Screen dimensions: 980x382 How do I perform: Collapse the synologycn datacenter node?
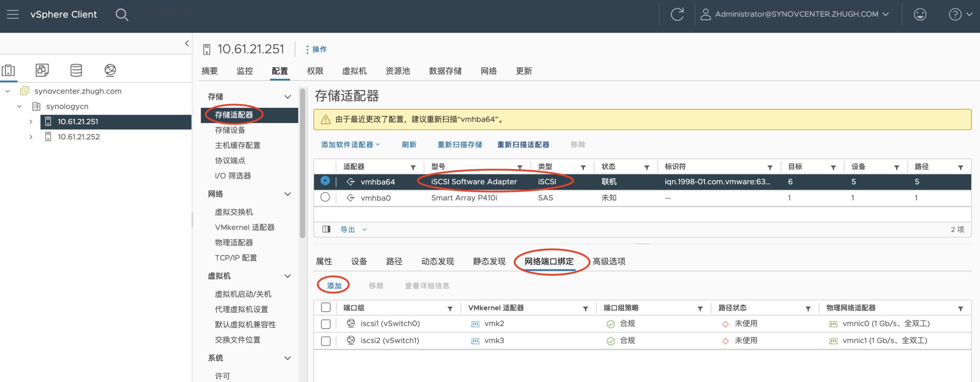pyautogui.click(x=20, y=106)
